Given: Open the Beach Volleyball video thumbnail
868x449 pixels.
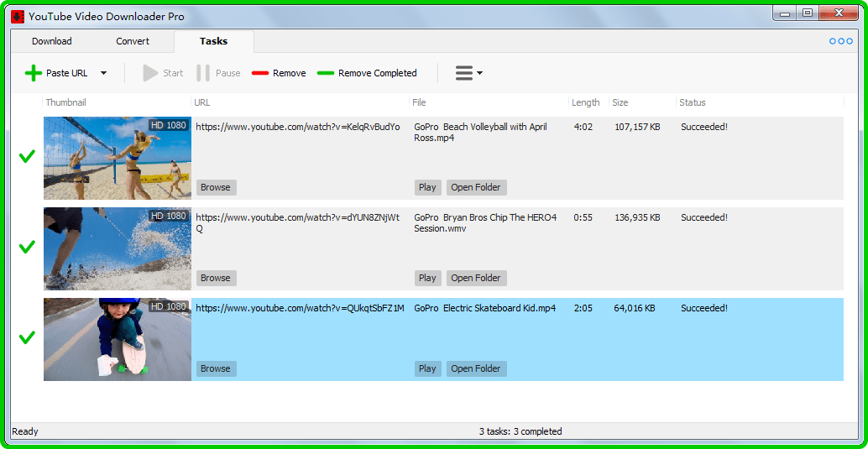Looking at the screenshot, I should coord(118,158).
